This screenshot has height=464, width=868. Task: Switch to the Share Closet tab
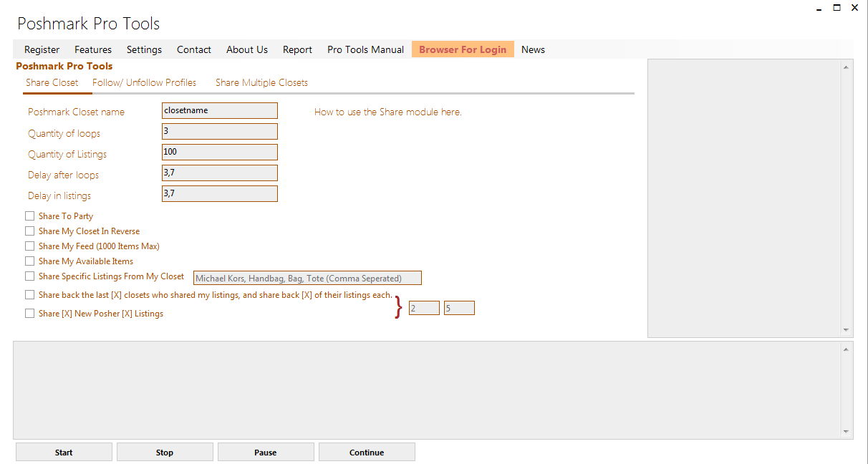pos(52,82)
